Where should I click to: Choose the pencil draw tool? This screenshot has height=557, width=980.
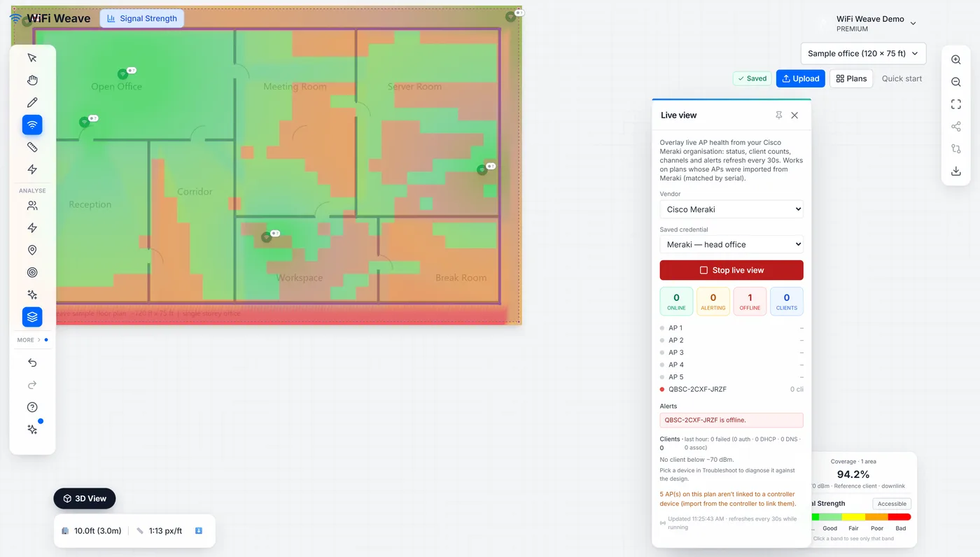coord(32,103)
